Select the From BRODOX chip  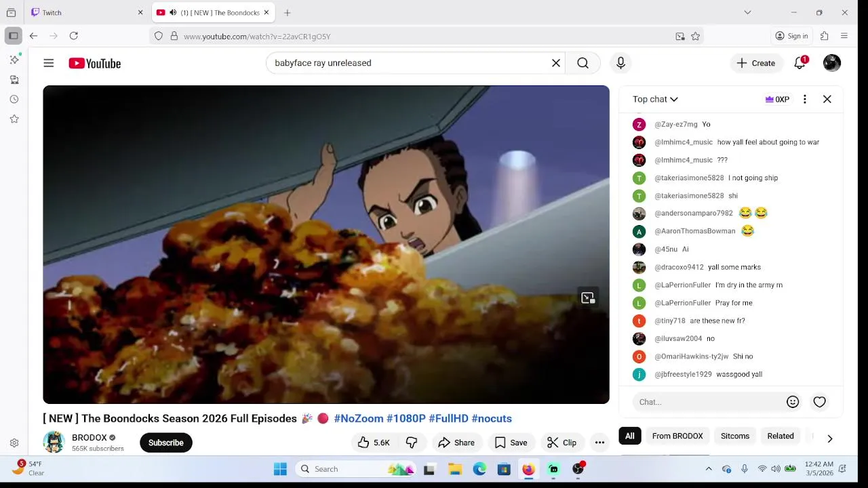click(x=677, y=436)
